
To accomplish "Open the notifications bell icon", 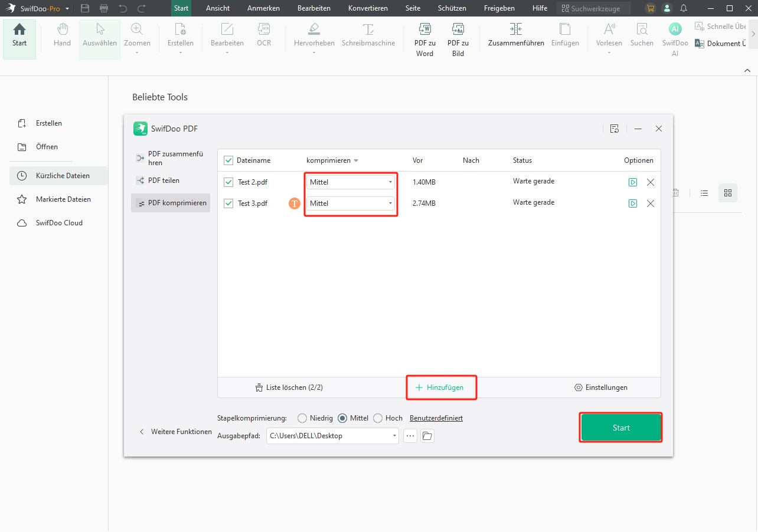I will 684,8.
